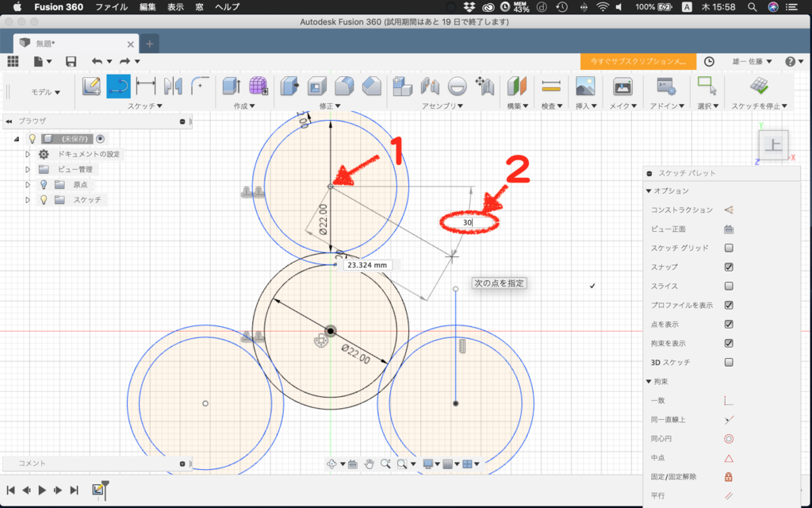Screen dimensions: 812x508
Task: Toggle visibility bulb of 原点 folder
Action: coord(44,184)
